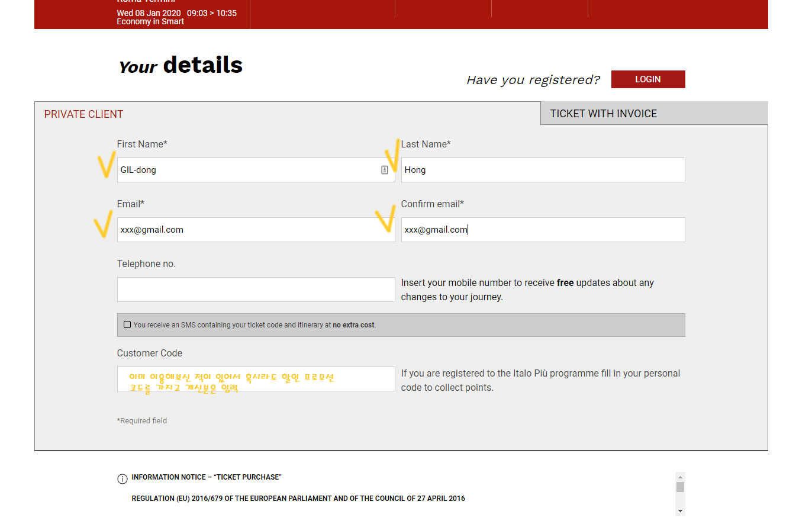Click the '*Required field' note

(x=142, y=421)
